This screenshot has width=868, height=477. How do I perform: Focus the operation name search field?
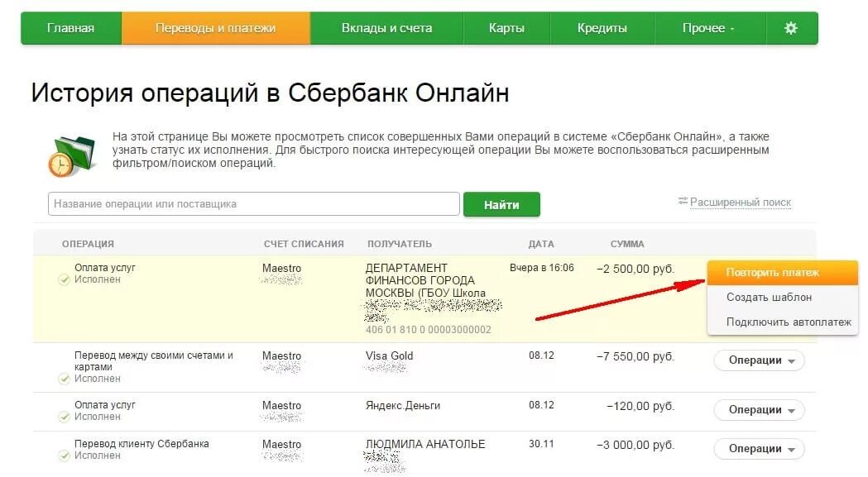tap(253, 204)
